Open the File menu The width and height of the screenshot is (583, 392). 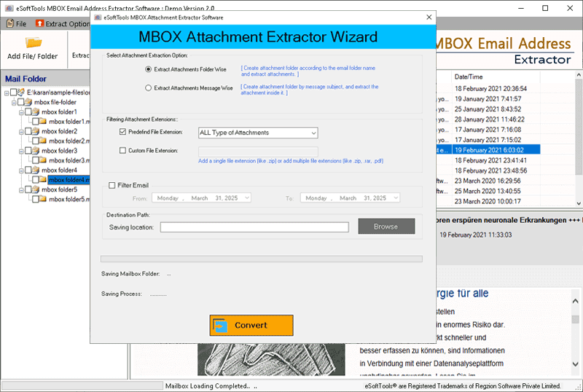(17, 24)
